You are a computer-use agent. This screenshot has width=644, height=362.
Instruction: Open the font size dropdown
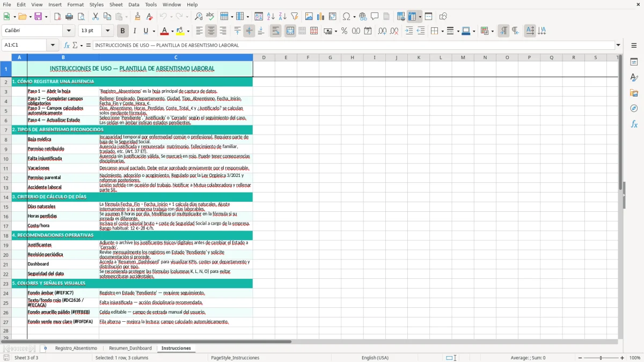pyautogui.click(x=108, y=31)
